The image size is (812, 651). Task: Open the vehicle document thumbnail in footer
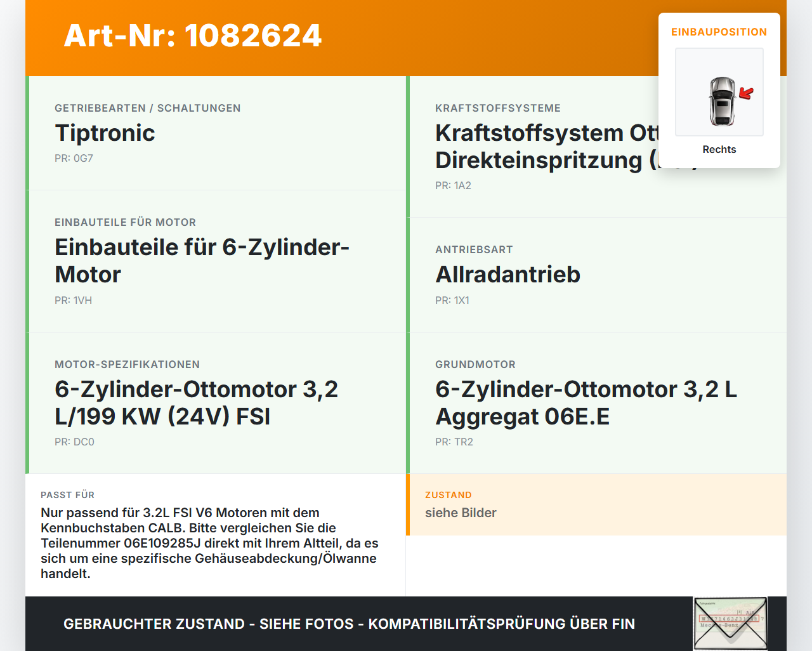730,624
